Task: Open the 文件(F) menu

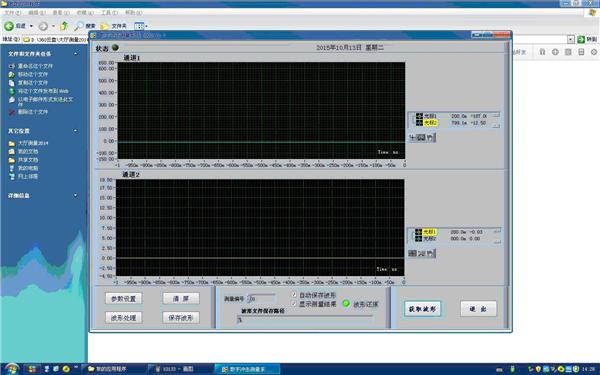Action: (x=13, y=13)
